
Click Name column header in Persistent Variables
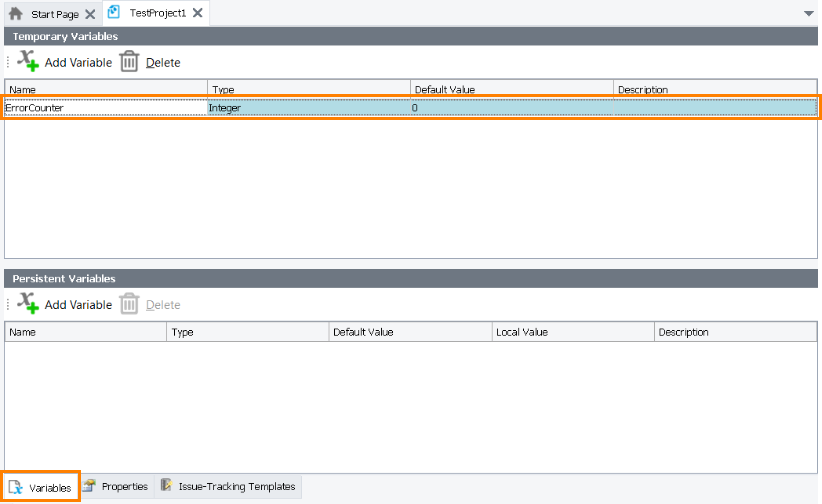point(86,332)
